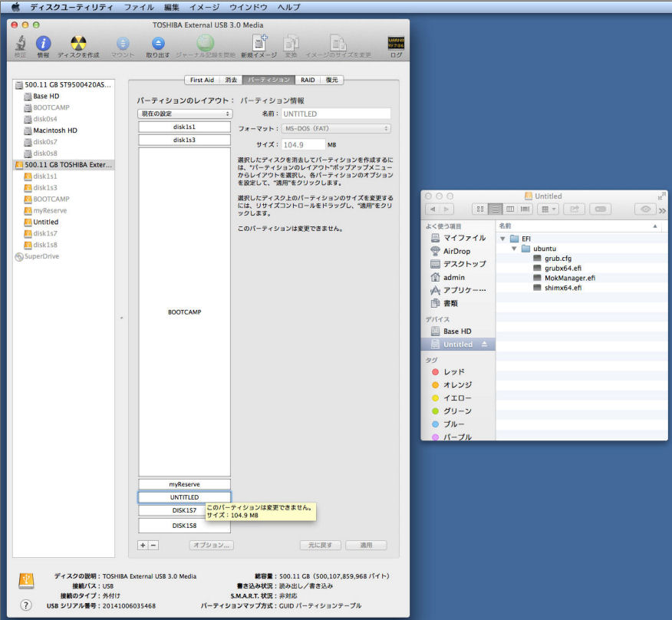This screenshot has height=620, width=672.
Task: Click the partition 名前 field showing UNTITLED
Action: point(336,114)
